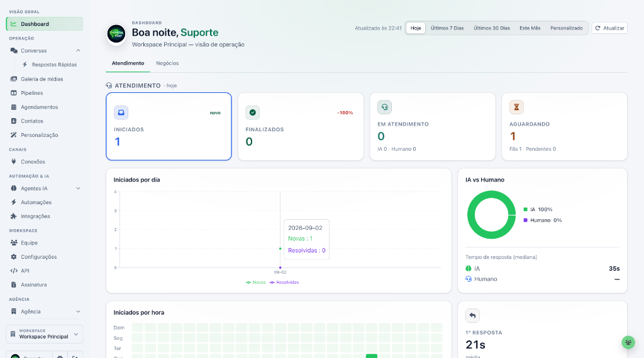Toggle the Novas series in chart legend

[256, 282]
